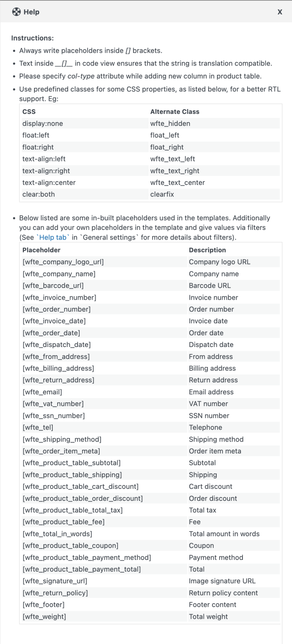The height and width of the screenshot is (644, 292).
Task: Select the [wfte_invoice_number] placeholder row
Action: click(x=59, y=298)
